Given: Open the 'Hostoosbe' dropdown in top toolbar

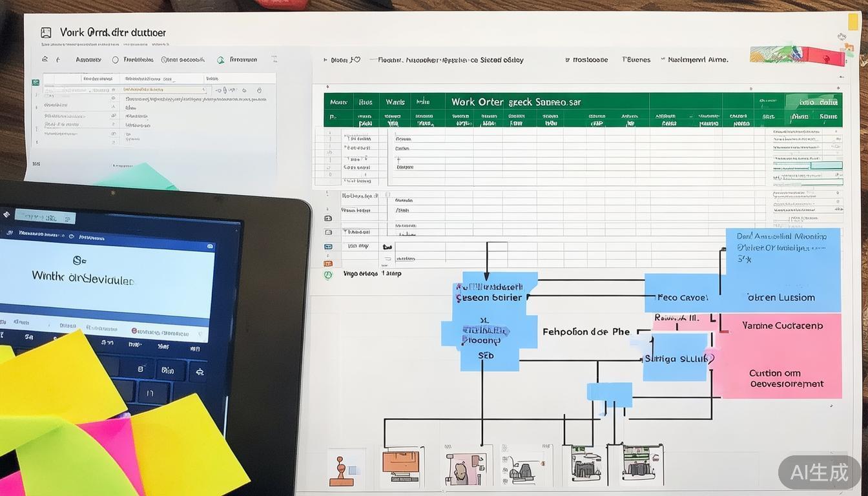Looking at the screenshot, I should point(589,59).
